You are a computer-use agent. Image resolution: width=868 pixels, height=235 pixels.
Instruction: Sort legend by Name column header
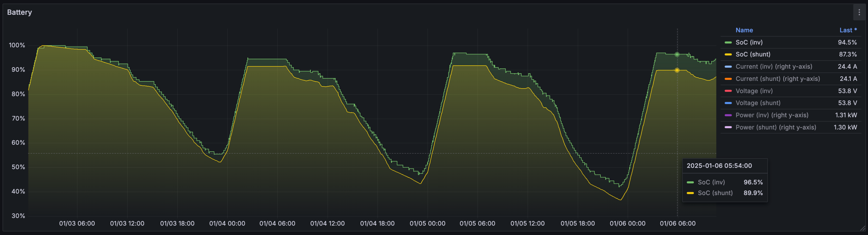pyautogui.click(x=744, y=30)
